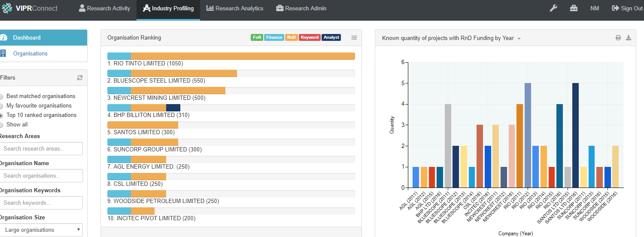
Task: Select the Industry Profiling tab
Action: coord(168,9)
